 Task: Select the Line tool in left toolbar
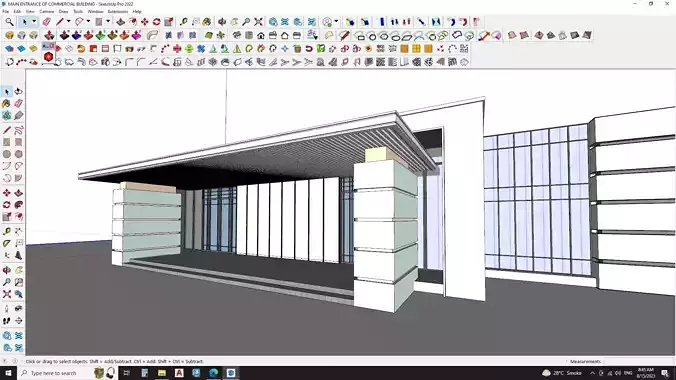coord(6,130)
